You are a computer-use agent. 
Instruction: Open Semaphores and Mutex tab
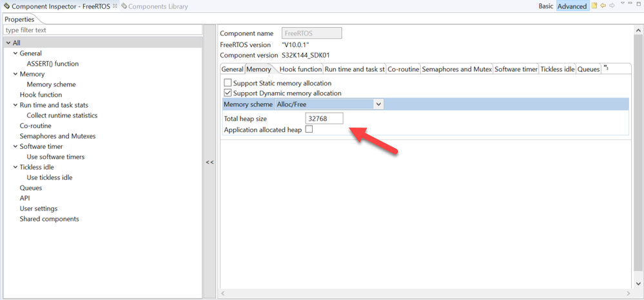(x=456, y=70)
